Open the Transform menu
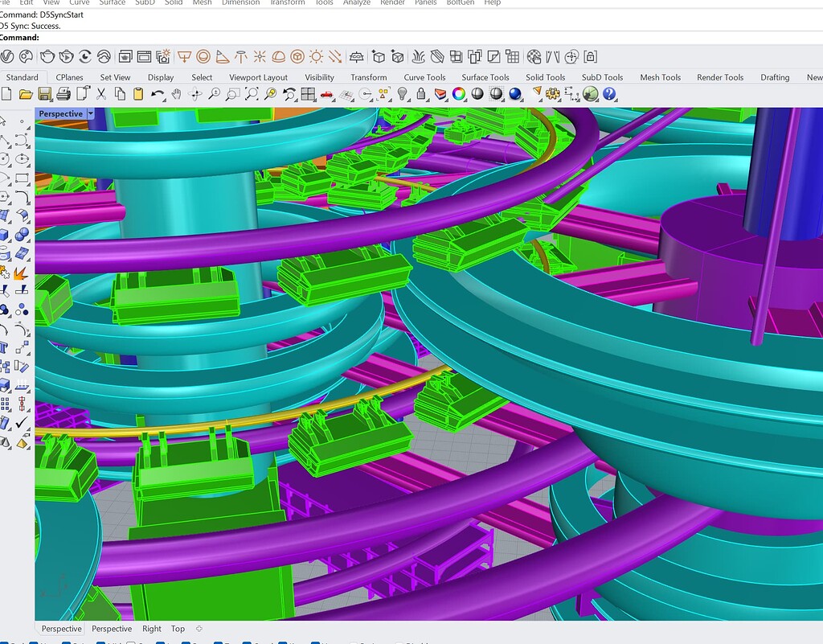Screen dimensions: 823x644 [x=287, y=2]
